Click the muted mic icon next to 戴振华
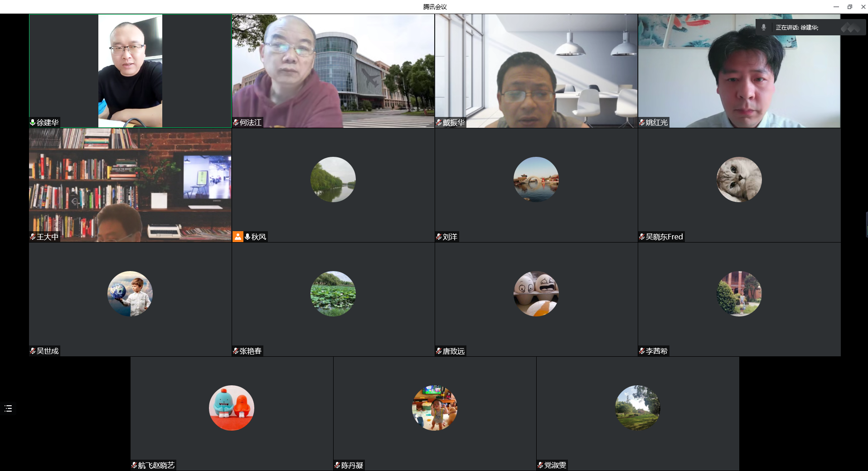The width and height of the screenshot is (868, 471). [x=439, y=122]
